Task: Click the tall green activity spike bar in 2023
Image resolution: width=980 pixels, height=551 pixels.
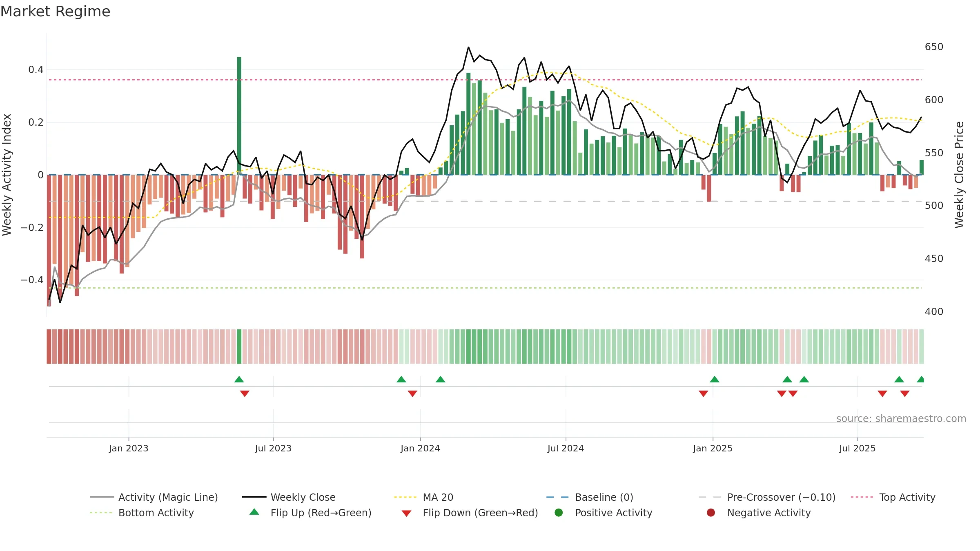Action: (239, 116)
